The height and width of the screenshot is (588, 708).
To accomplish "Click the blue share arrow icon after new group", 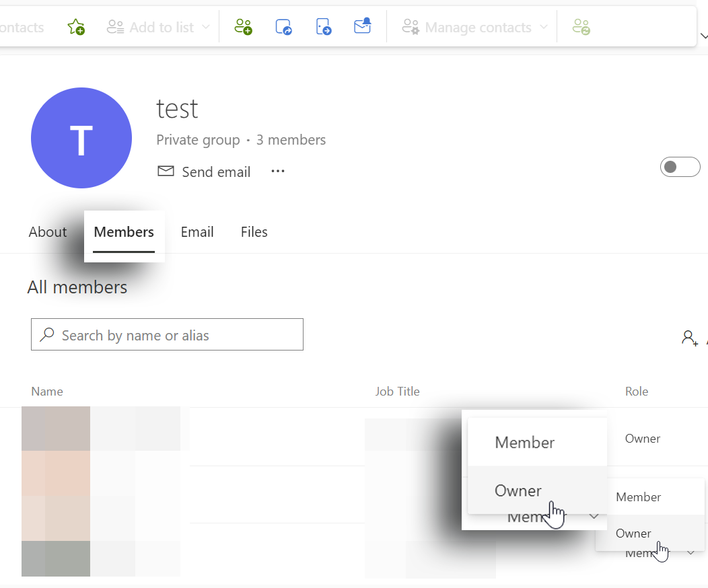I will pos(284,27).
